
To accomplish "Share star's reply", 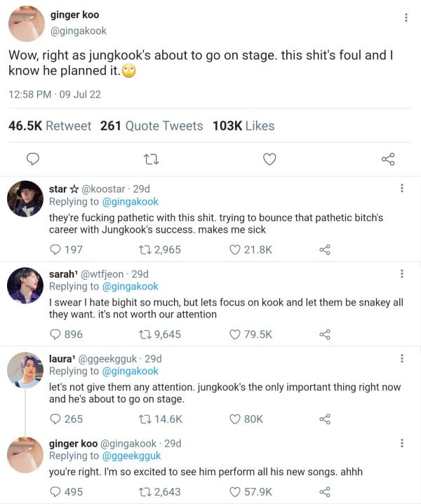I will click(324, 250).
